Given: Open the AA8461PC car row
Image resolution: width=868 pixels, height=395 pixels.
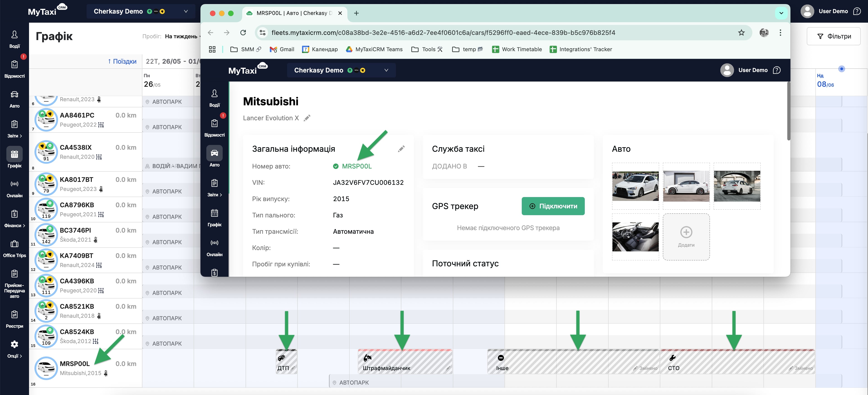Looking at the screenshot, I should point(86,120).
